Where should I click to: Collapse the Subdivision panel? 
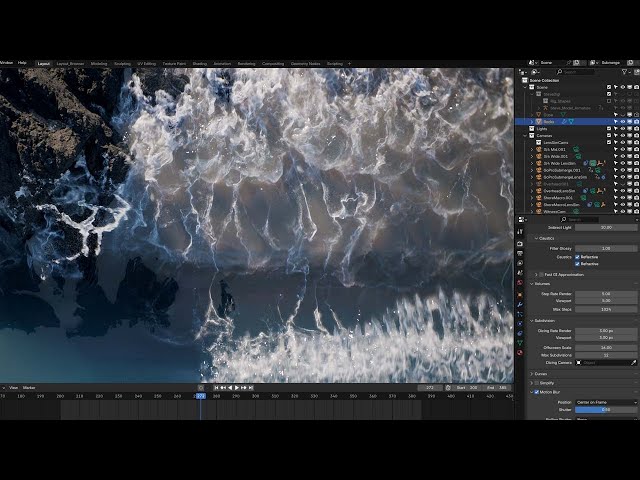(x=532, y=321)
